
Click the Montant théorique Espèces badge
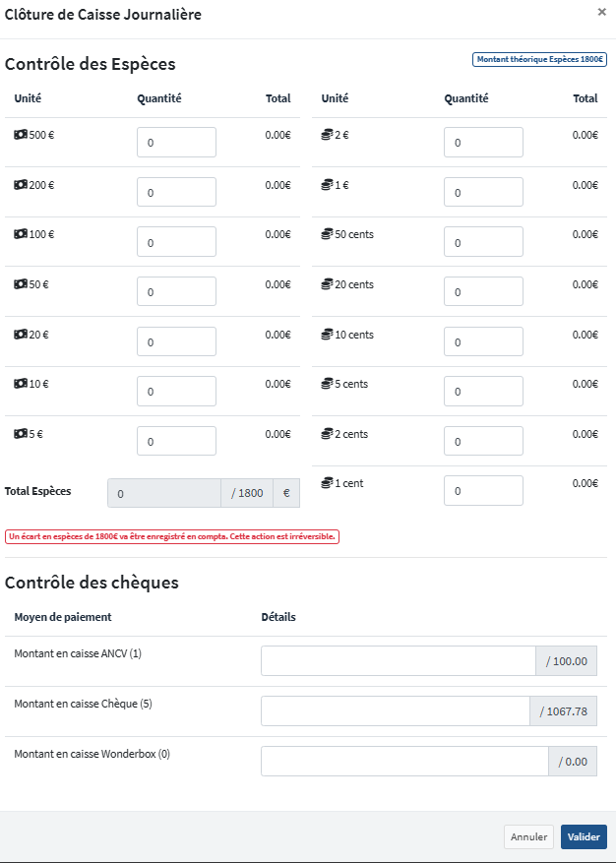[539, 59]
